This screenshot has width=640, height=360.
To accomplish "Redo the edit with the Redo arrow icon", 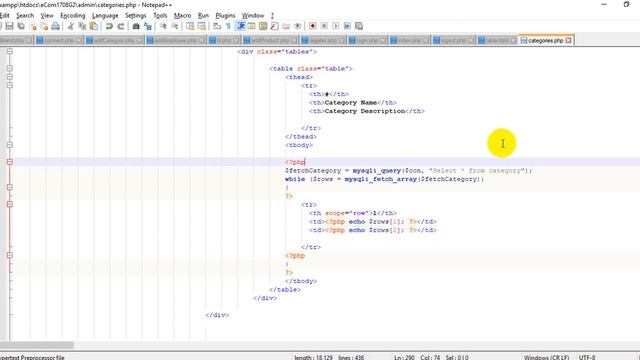I will tap(120, 26).
